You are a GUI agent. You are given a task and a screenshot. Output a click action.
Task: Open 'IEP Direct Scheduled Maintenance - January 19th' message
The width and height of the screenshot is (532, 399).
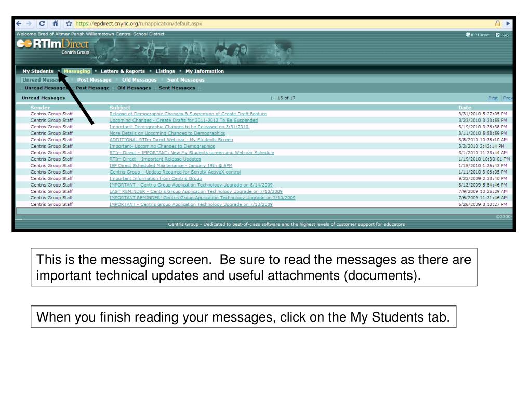(x=171, y=165)
